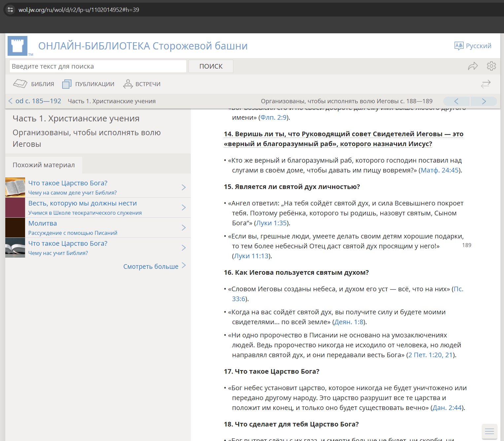Open scripture link Луки 1:35
This screenshot has height=441, width=504.
(271, 223)
